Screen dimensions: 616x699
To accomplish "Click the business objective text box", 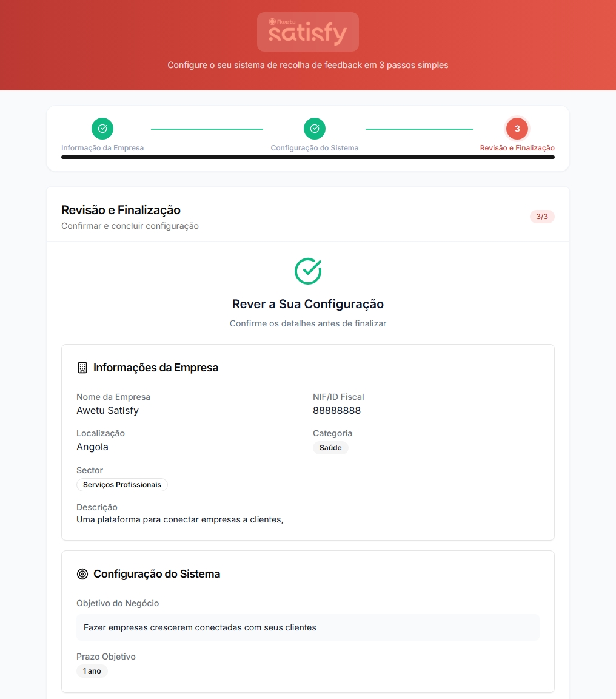I will pos(308,627).
